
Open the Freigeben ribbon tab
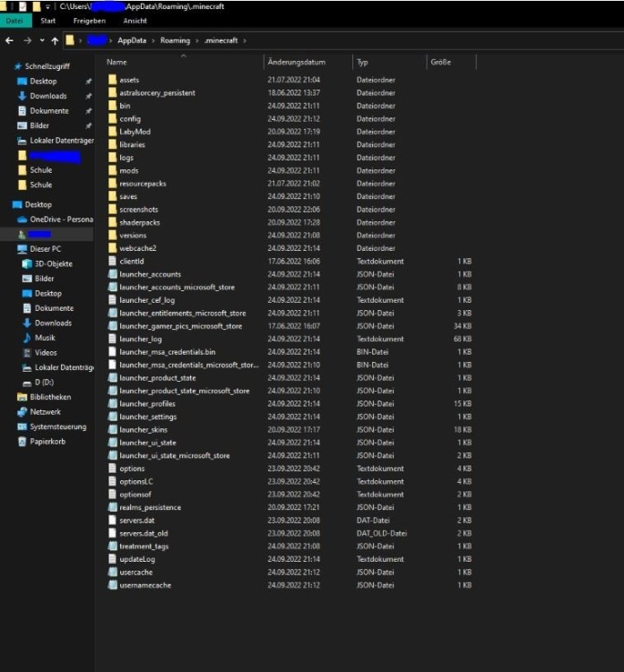tap(89, 21)
